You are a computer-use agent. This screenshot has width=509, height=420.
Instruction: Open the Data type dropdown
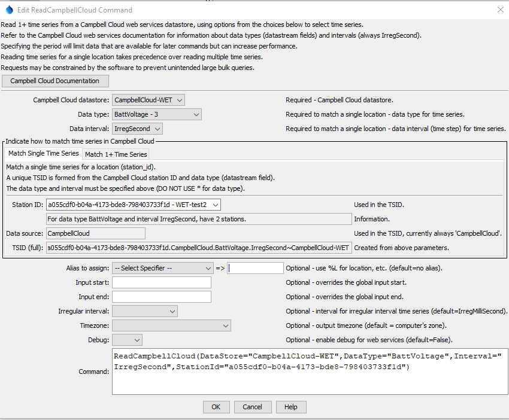pyautogui.click(x=157, y=114)
